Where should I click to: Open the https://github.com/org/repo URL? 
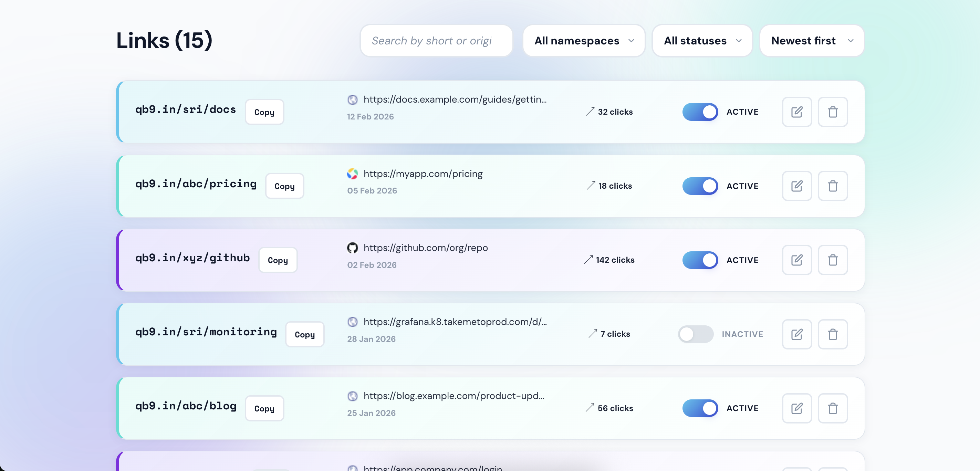(425, 248)
